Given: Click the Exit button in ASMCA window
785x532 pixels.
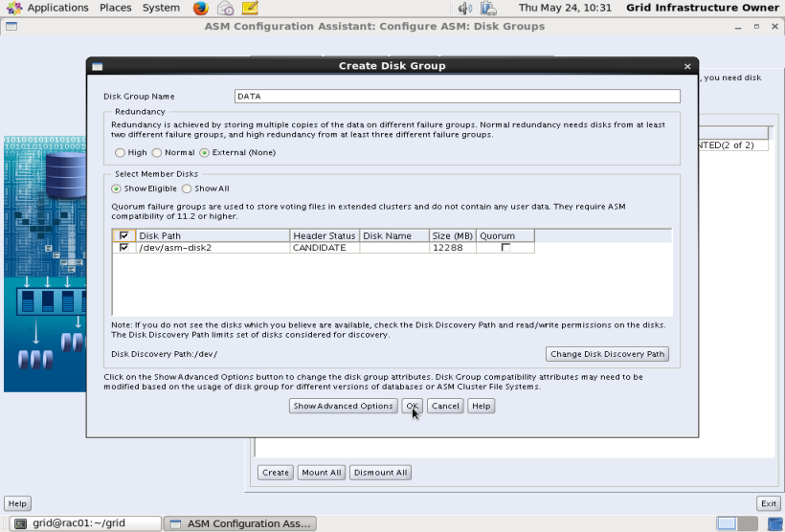Looking at the screenshot, I should tap(769, 503).
